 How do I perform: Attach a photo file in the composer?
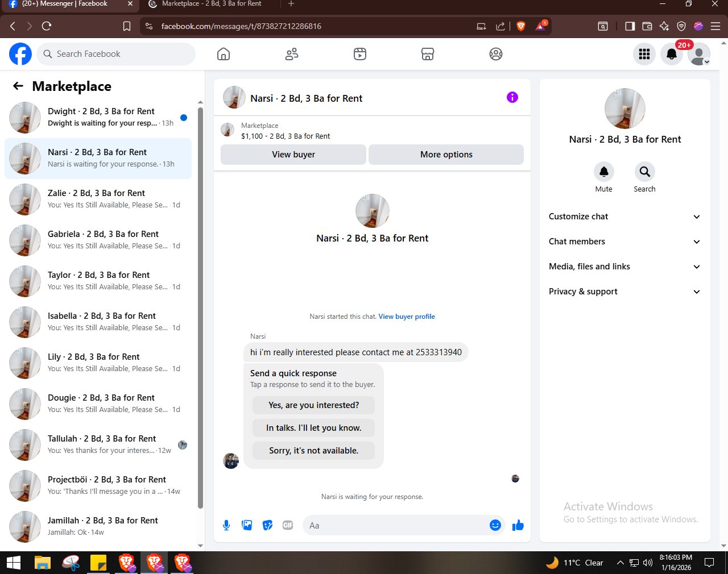247,525
